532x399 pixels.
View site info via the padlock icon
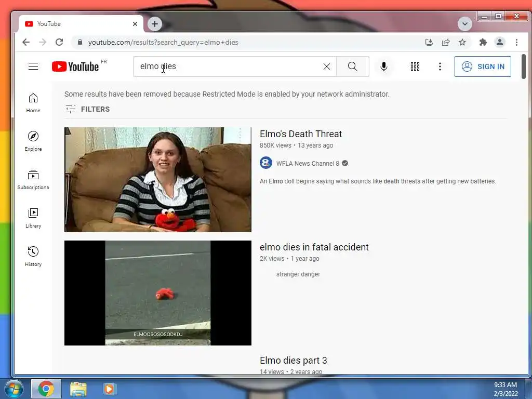click(80, 42)
